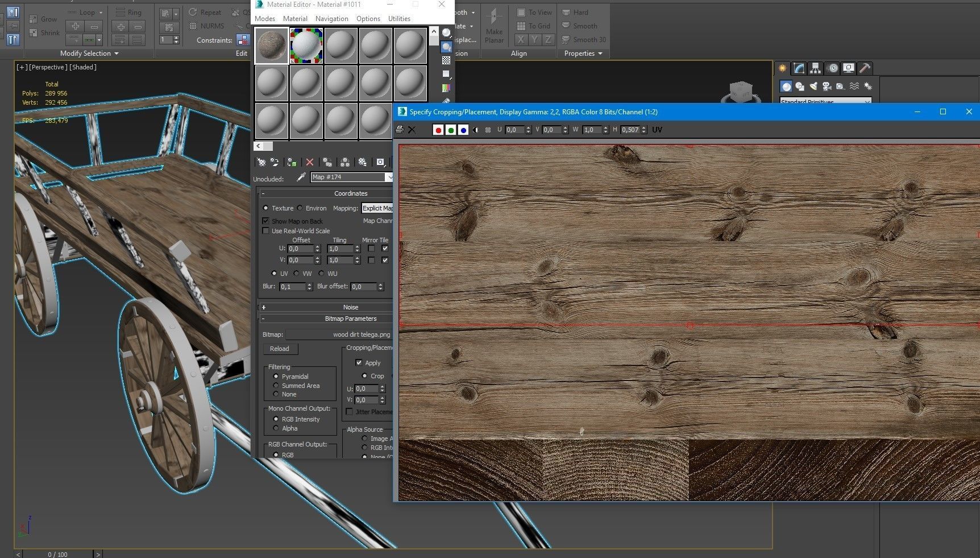Screen dimensions: 980x558
Task: Toggle the Display Alpha Channel icon
Action: tap(476, 130)
